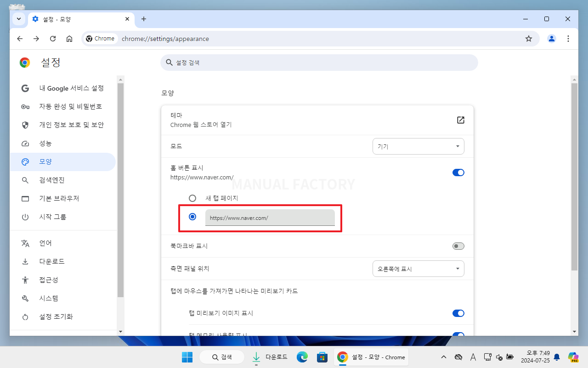Open 설정 초기화 page

pyautogui.click(x=63, y=317)
